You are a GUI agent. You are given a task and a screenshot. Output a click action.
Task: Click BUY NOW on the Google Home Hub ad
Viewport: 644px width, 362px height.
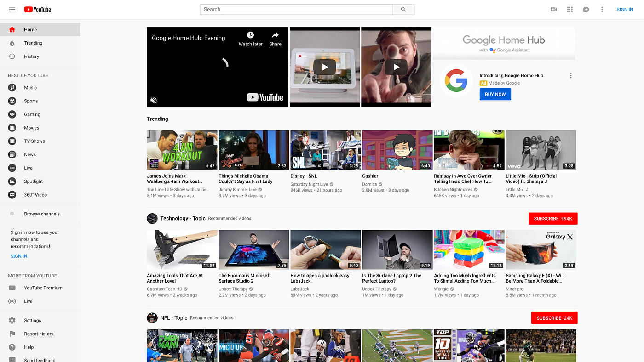(x=495, y=94)
